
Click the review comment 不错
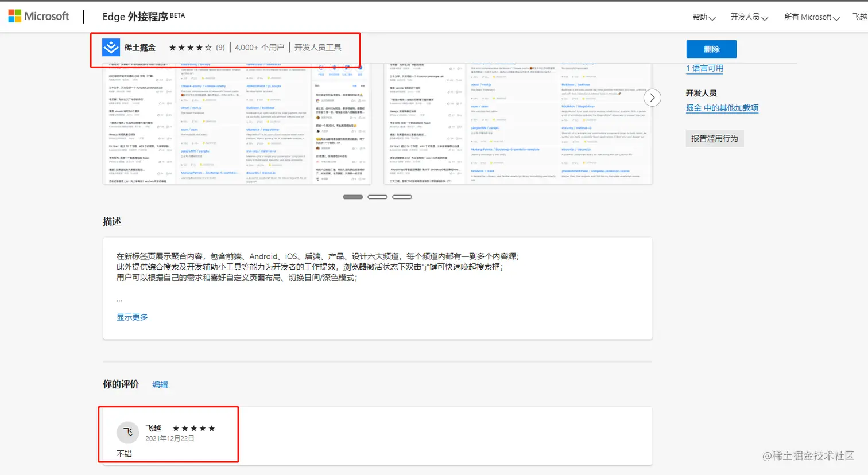(x=125, y=454)
